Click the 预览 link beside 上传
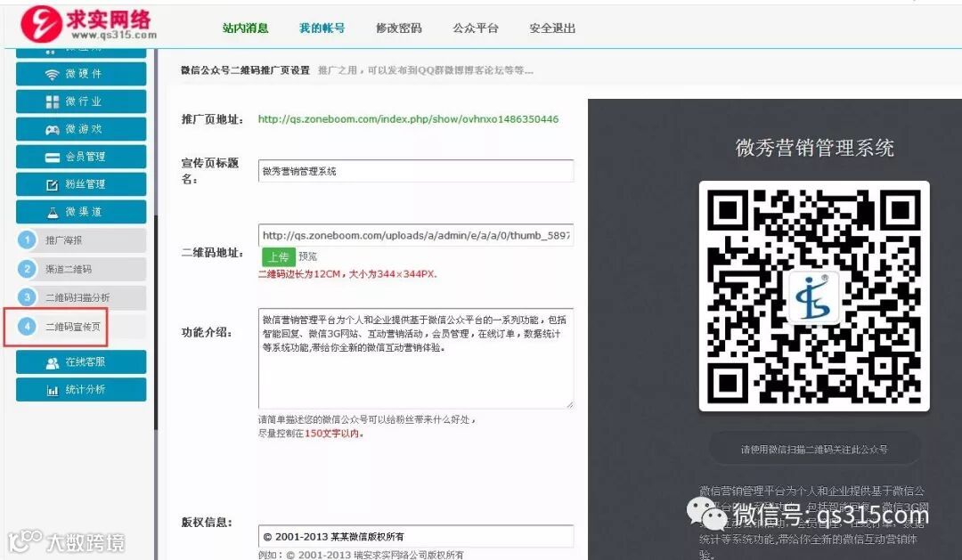962x560 pixels. [308, 257]
